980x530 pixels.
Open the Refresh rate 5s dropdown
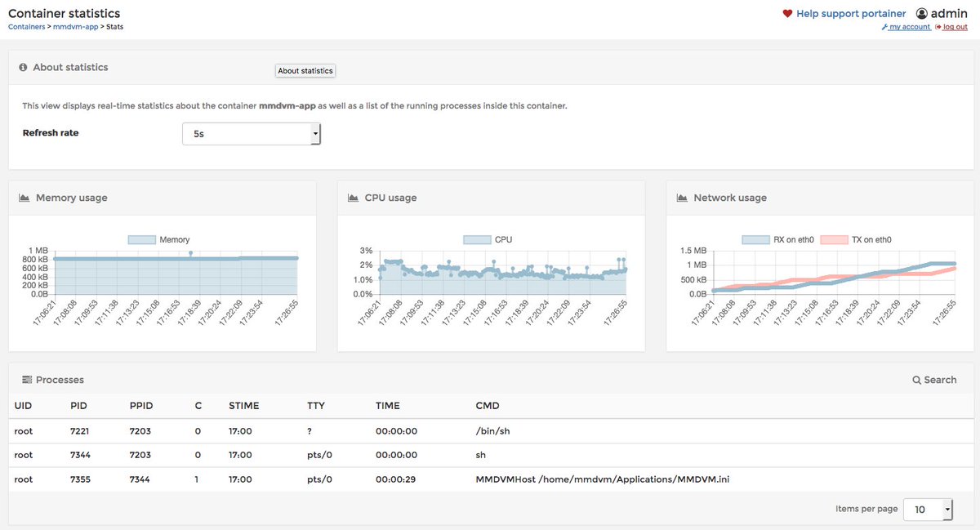click(252, 133)
